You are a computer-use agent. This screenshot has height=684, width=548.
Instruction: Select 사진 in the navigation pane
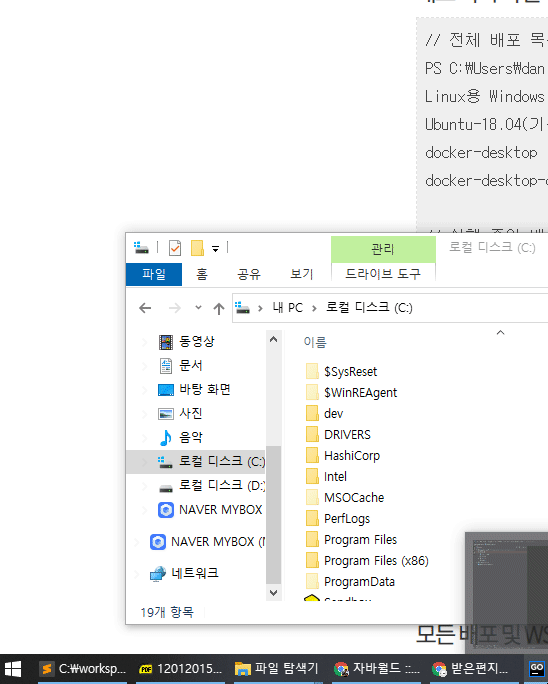click(x=191, y=413)
